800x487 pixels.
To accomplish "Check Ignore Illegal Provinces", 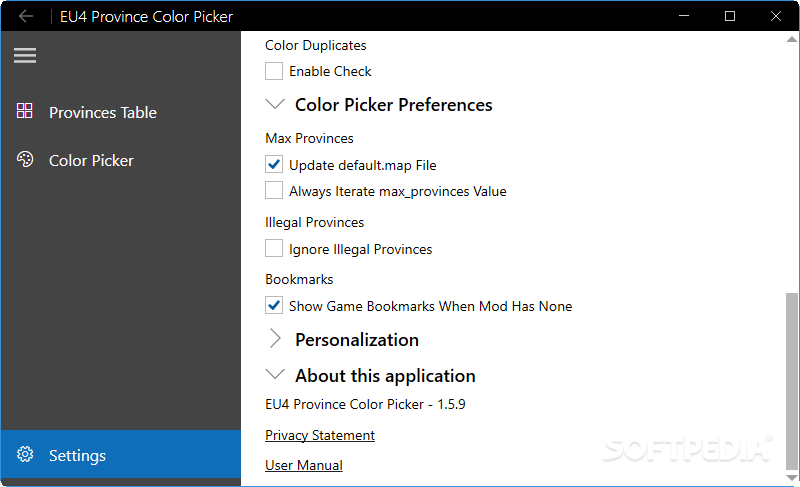I will pos(274,249).
